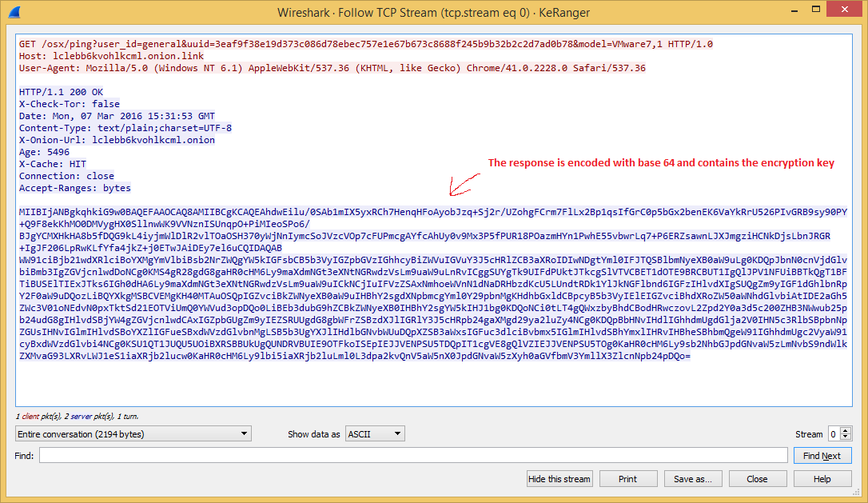Maximize the Follow TCP Stream window
This screenshot has height=503, width=868.
(x=816, y=10)
